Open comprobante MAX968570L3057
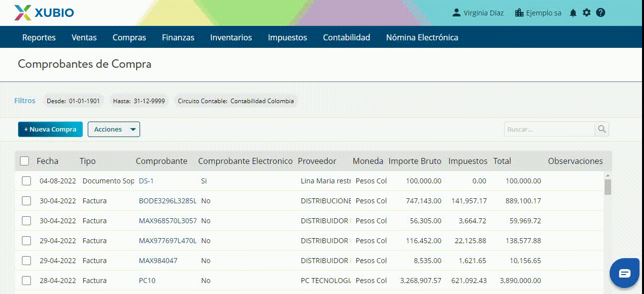This screenshot has width=644, height=294. pyautogui.click(x=167, y=221)
